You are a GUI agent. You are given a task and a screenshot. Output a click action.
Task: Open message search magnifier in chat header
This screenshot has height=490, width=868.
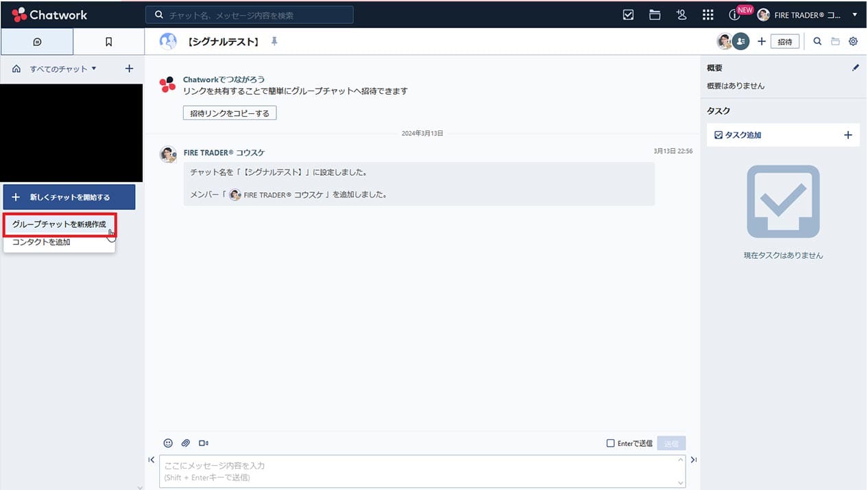click(817, 41)
